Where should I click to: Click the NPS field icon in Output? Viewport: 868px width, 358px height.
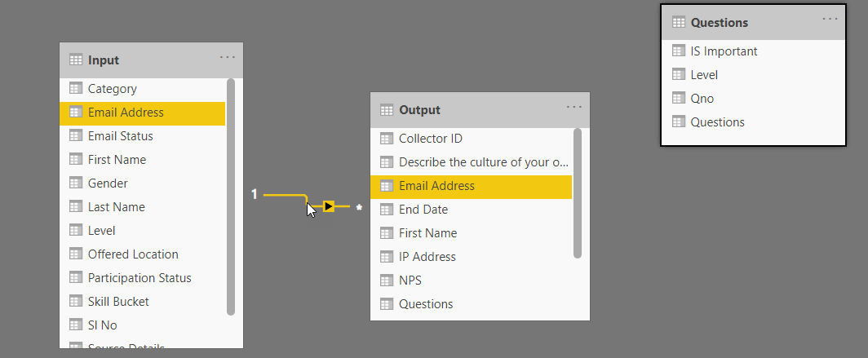[387, 280]
